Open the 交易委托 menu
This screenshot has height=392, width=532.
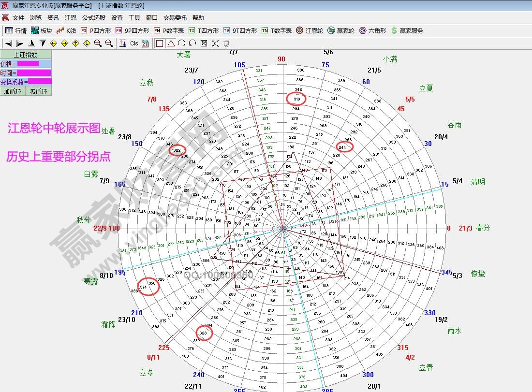coord(175,18)
